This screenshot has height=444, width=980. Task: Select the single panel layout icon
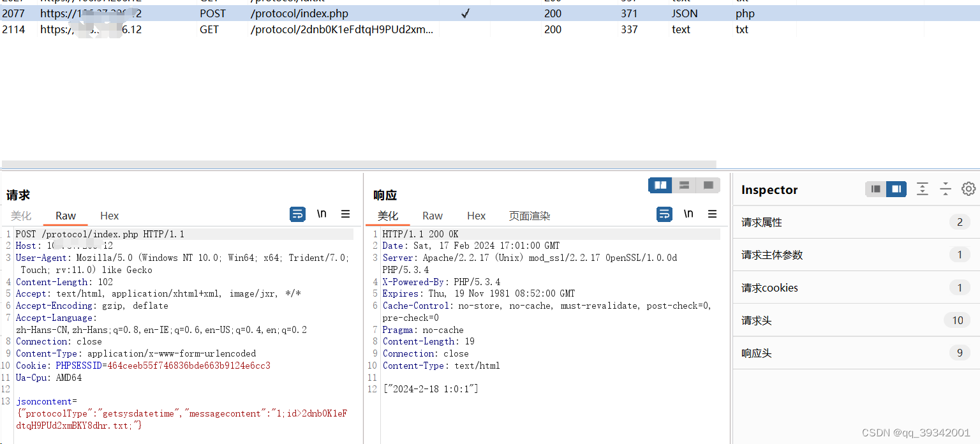tap(708, 185)
